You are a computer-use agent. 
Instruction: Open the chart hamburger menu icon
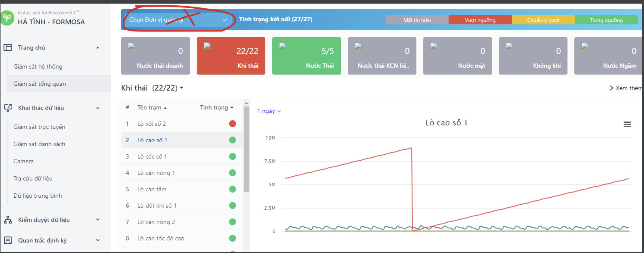(x=627, y=124)
